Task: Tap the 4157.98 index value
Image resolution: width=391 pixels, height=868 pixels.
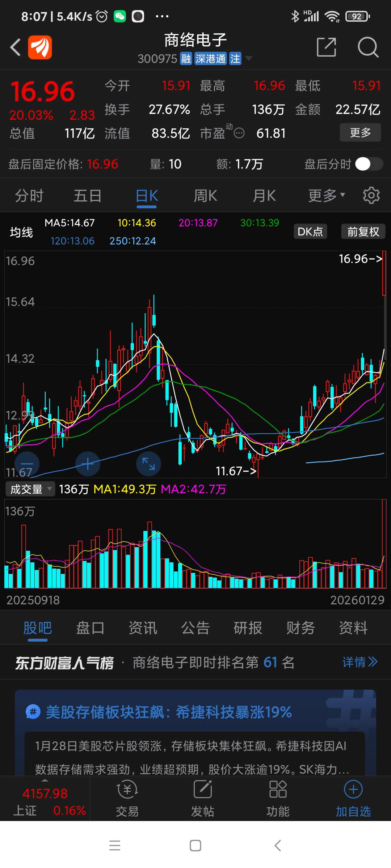Action: click(x=45, y=793)
